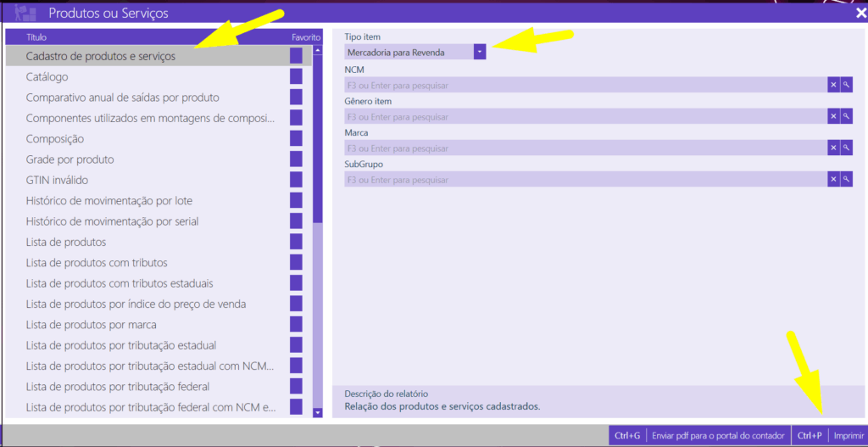Mark Catálogo report as favorite
This screenshot has height=447, width=868.
(296, 77)
